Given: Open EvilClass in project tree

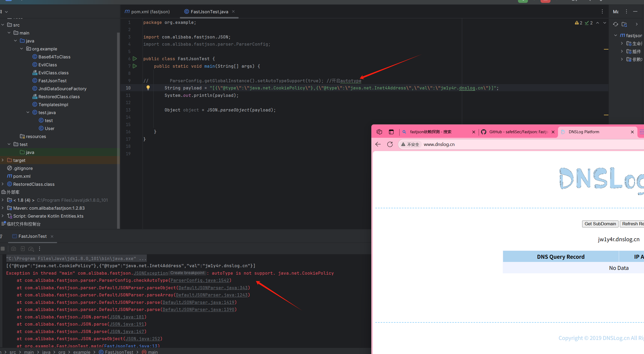Looking at the screenshot, I should point(48,65).
